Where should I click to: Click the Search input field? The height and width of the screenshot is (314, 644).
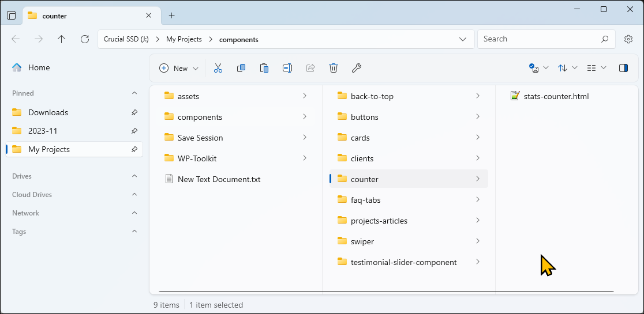coord(540,39)
